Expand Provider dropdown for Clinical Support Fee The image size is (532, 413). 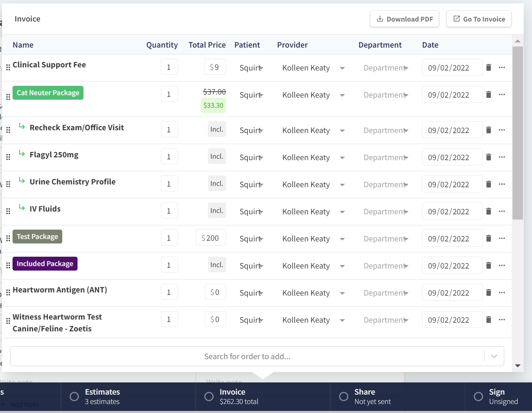coord(342,68)
